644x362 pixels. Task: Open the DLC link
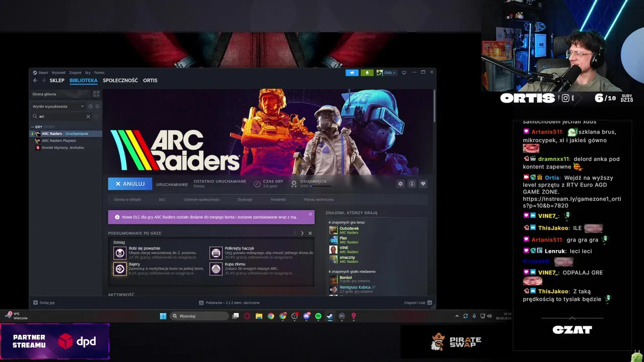[162, 200]
